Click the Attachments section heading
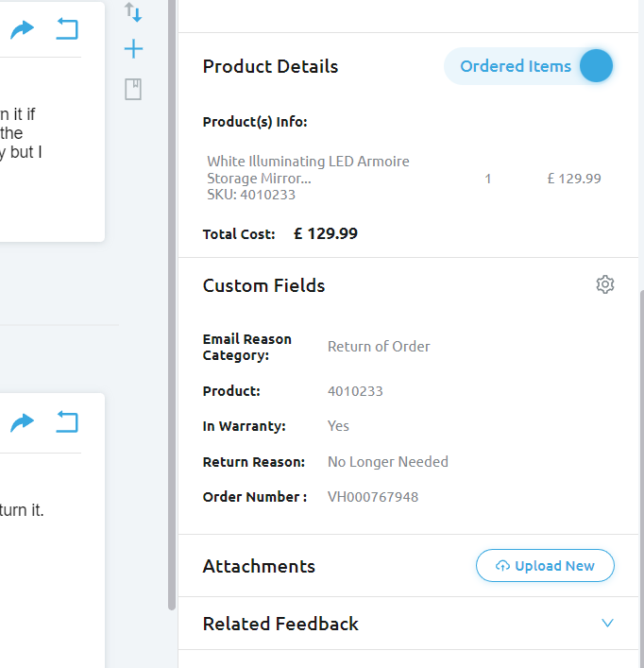The height and width of the screenshot is (668, 644). 259,566
